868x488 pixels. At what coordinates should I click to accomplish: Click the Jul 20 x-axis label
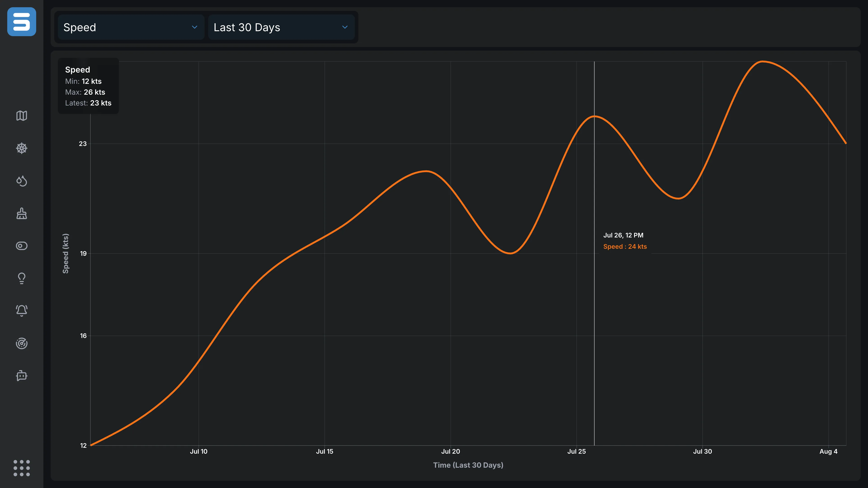click(451, 452)
